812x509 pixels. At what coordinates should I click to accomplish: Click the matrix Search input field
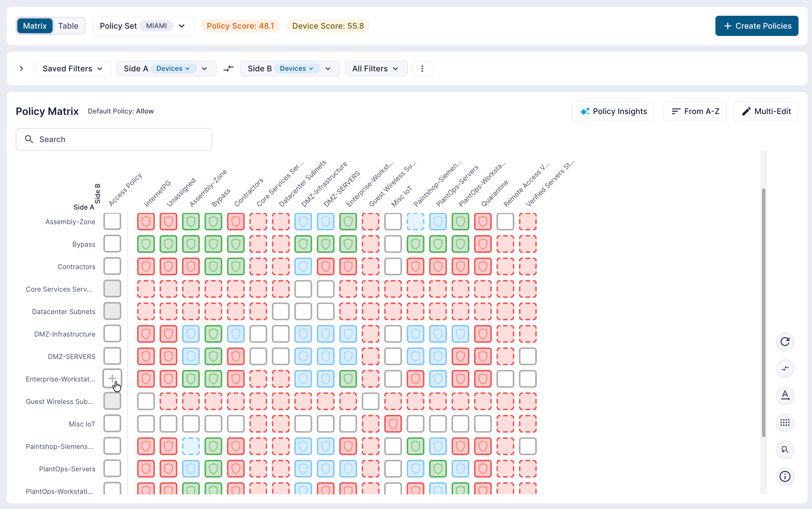click(x=114, y=139)
